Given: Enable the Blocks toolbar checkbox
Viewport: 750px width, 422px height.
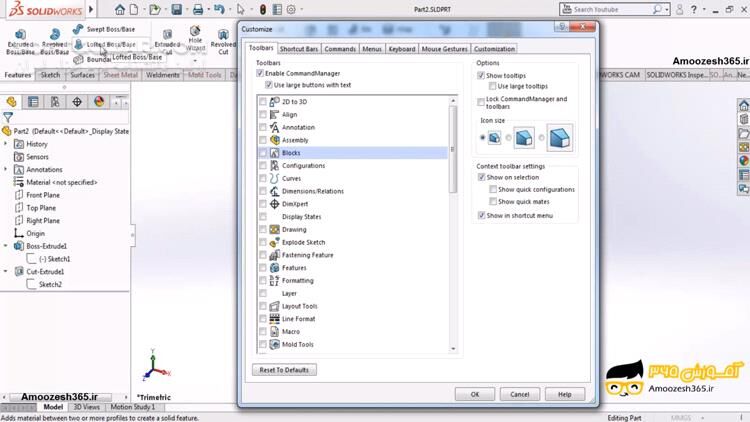Looking at the screenshot, I should pyautogui.click(x=263, y=153).
